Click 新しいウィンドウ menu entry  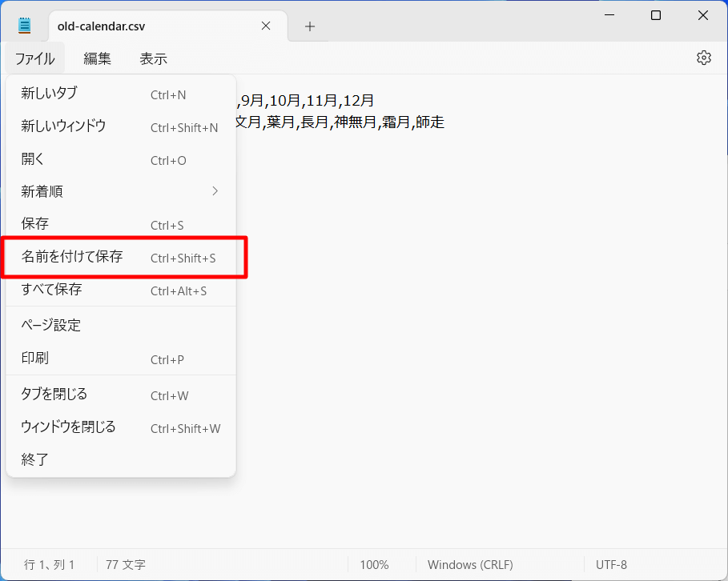[120, 126]
